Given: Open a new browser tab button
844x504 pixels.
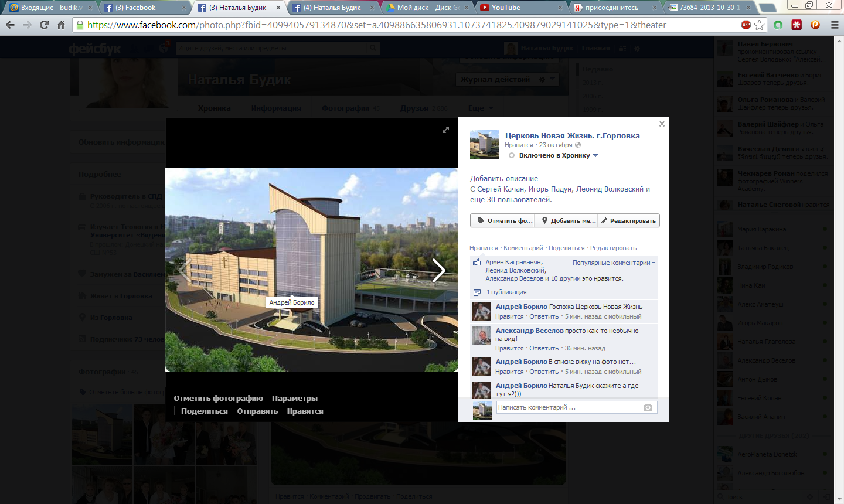Looking at the screenshot, I should (x=767, y=8).
